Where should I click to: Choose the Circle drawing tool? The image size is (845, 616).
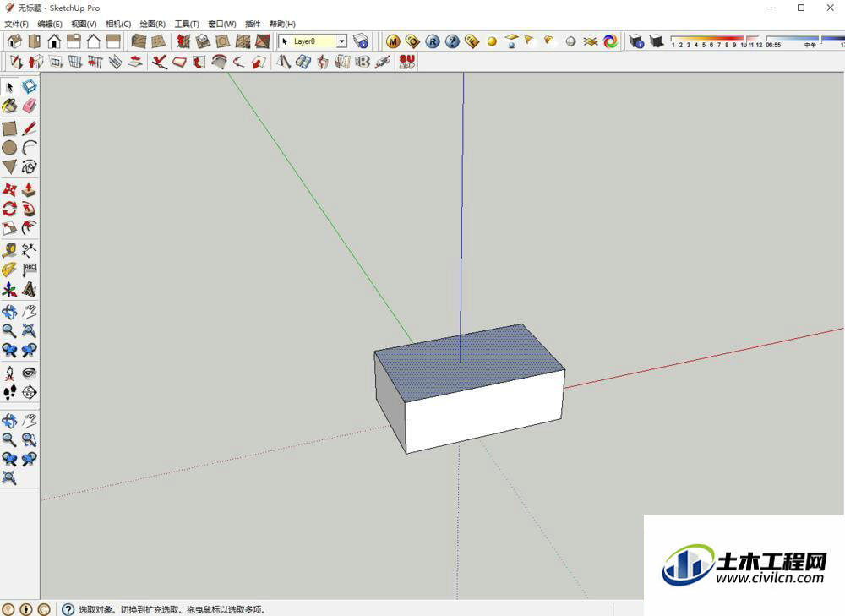(9, 148)
